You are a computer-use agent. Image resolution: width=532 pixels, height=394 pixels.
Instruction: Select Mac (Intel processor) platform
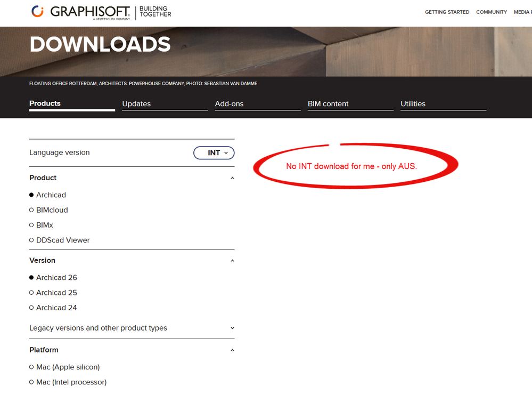(x=68, y=382)
